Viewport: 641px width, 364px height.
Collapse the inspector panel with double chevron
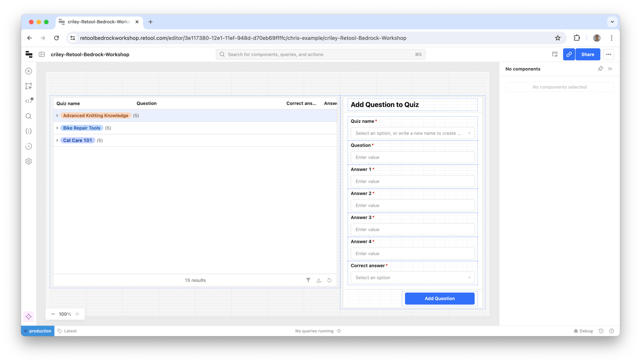[610, 69]
